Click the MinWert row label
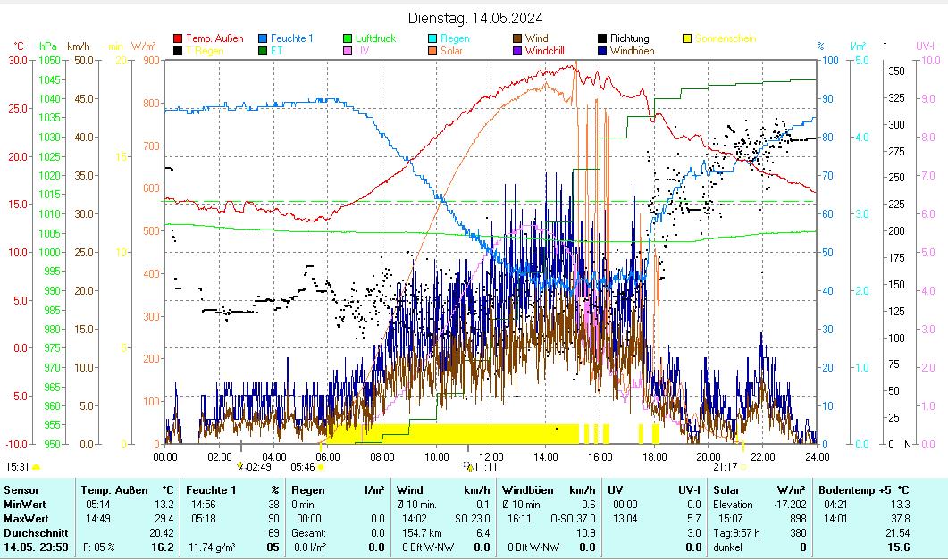The image size is (948, 560). (x=25, y=505)
